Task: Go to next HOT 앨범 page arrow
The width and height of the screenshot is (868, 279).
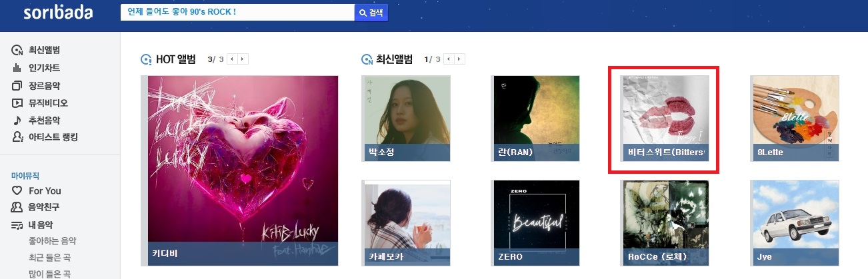Action: point(243,59)
